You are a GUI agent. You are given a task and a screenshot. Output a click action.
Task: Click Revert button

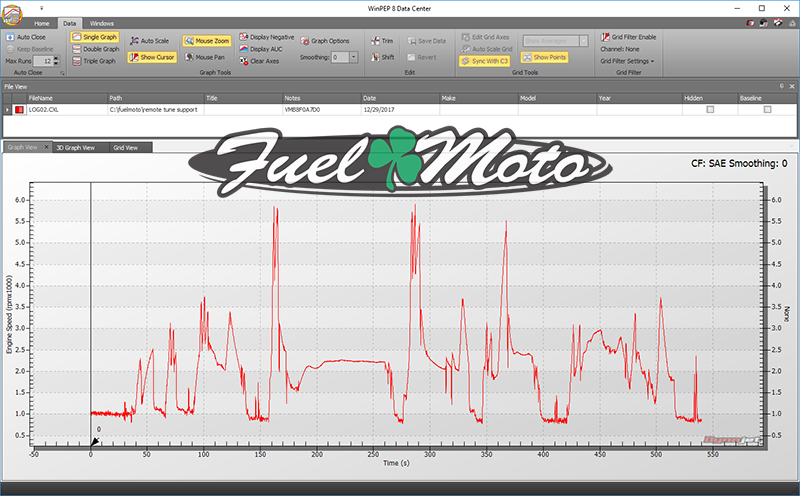[421, 57]
